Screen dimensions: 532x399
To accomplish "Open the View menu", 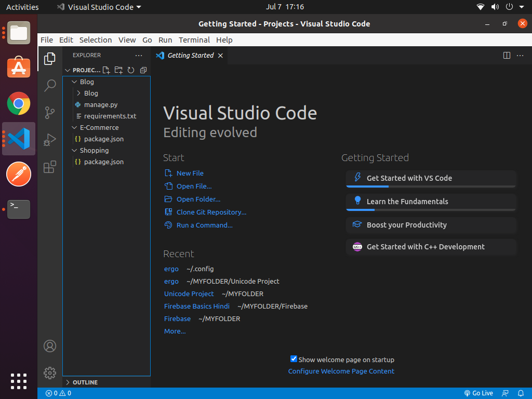I will tap(127, 40).
